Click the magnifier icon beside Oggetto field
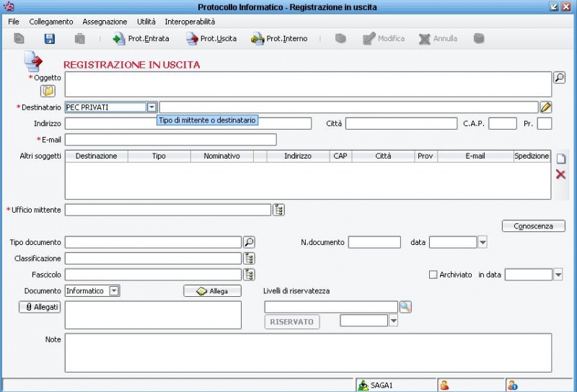This screenshot has width=577, height=392. point(559,78)
